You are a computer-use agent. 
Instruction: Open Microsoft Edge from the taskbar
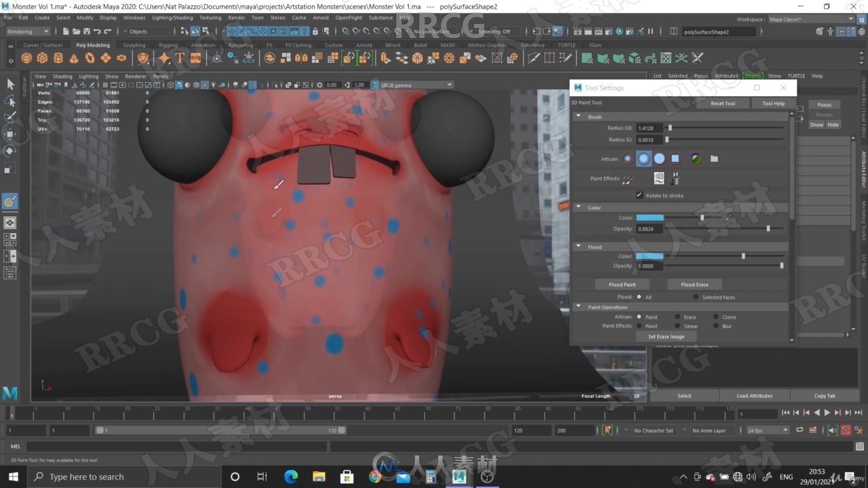[x=291, y=476]
